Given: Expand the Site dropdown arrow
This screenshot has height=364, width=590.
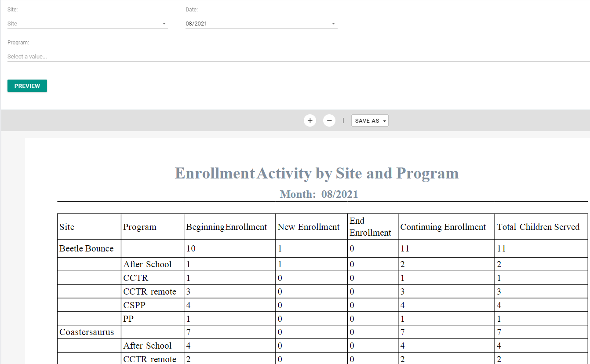Looking at the screenshot, I should tap(164, 24).
